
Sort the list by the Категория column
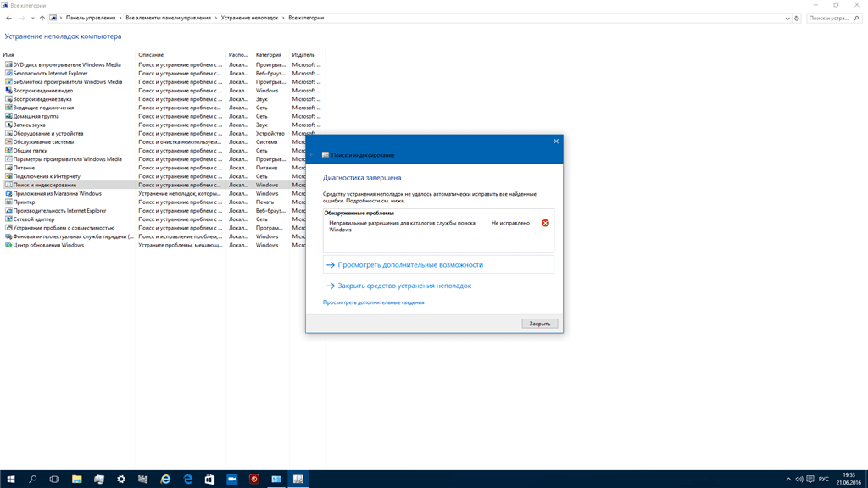pos(269,55)
